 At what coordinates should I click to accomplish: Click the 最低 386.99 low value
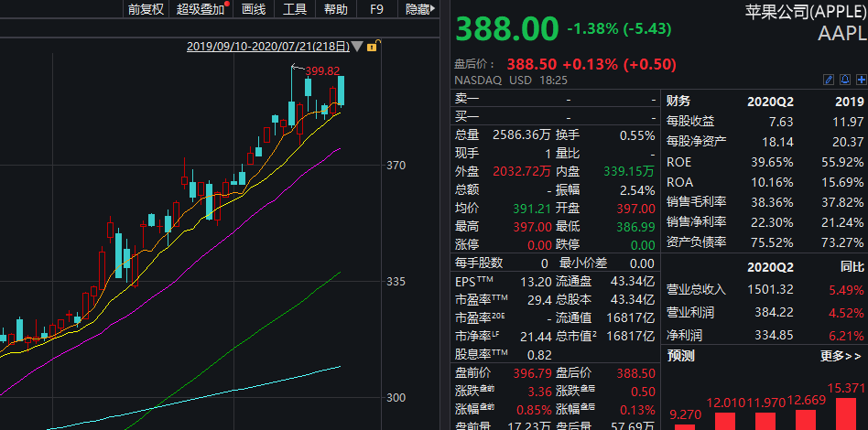click(x=635, y=227)
